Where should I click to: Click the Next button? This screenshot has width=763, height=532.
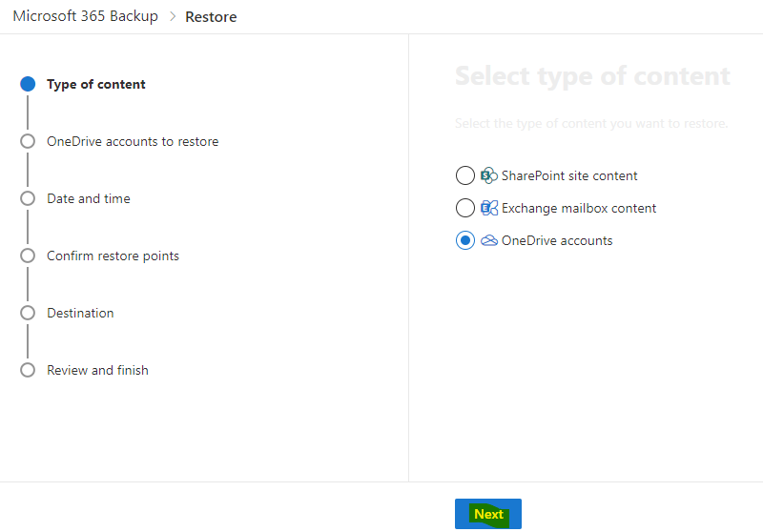488,514
